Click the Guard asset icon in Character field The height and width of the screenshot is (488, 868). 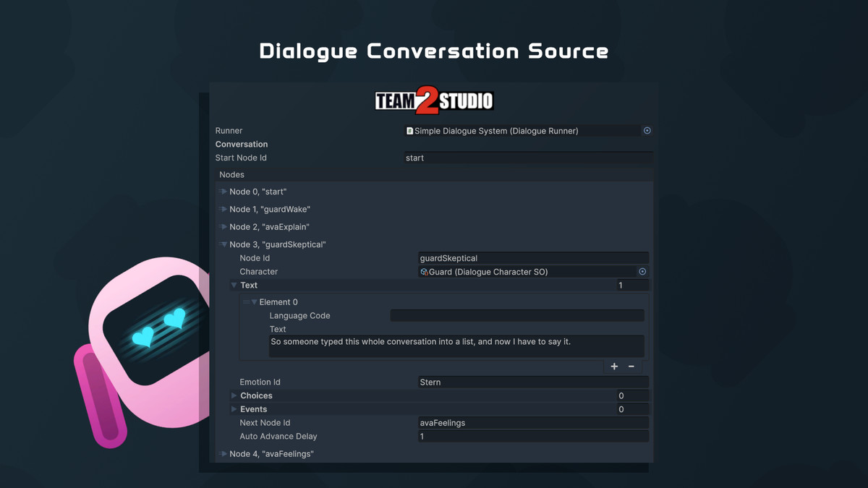(x=425, y=272)
